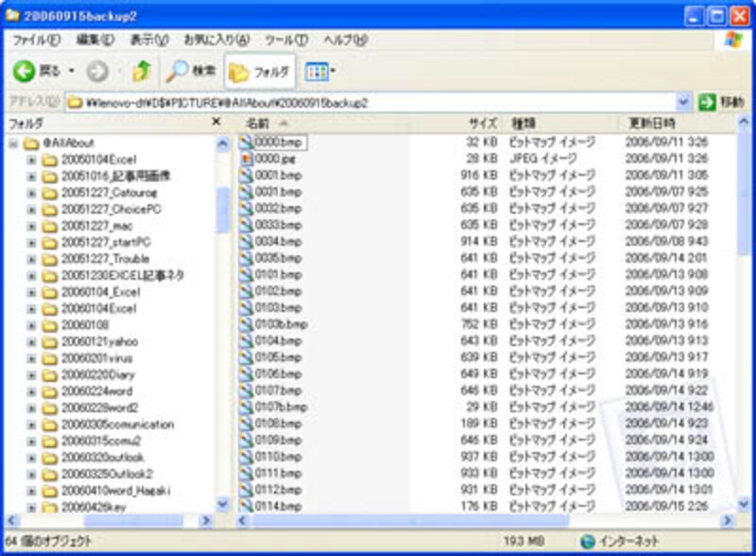Viewport: 756px width, 556px height.
Task: Expand the 20050104Excel folder node
Action: 31,160
